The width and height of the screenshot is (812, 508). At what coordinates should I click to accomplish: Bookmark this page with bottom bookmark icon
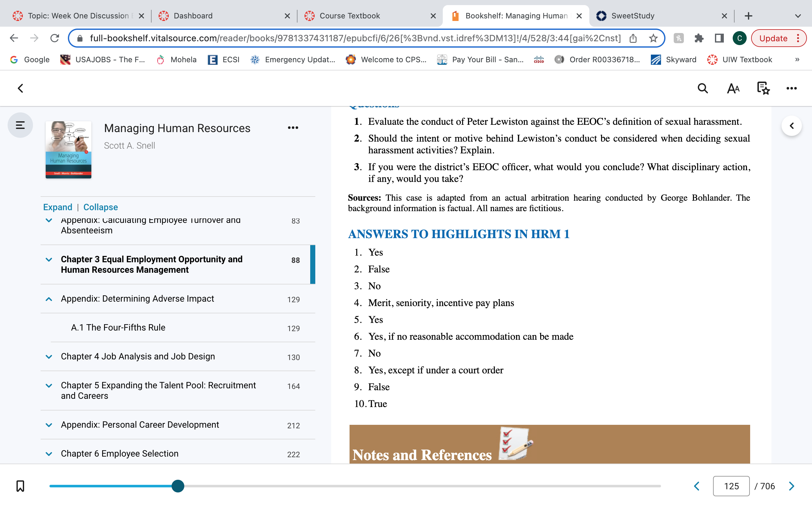coord(20,486)
